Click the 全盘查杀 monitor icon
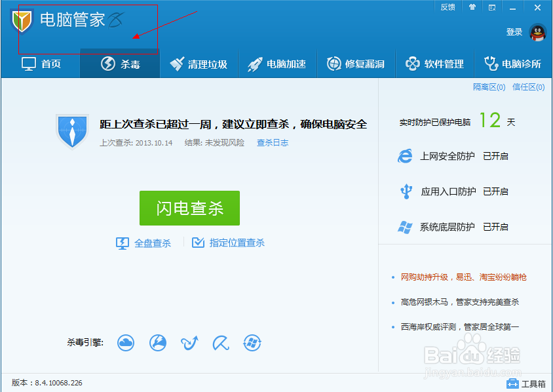Image resolution: width=553 pixels, height=392 pixels. tap(123, 243)
